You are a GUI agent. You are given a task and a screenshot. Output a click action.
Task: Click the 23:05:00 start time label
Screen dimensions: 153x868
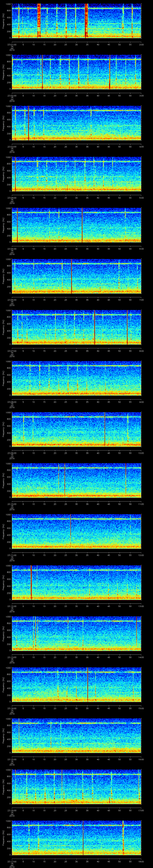click(12, 249)
